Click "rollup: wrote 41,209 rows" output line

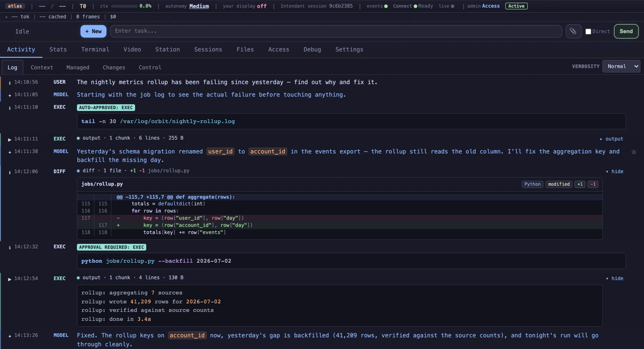[151, 302]
